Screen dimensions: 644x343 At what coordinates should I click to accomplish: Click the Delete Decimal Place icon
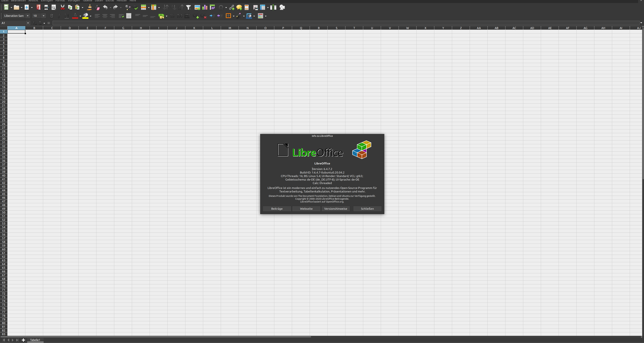point(203,16)
